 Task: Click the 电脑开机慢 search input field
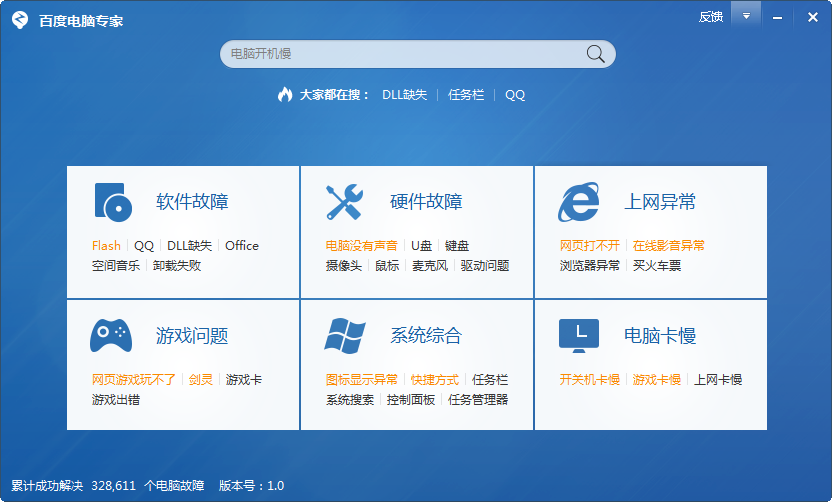point(400,54)
